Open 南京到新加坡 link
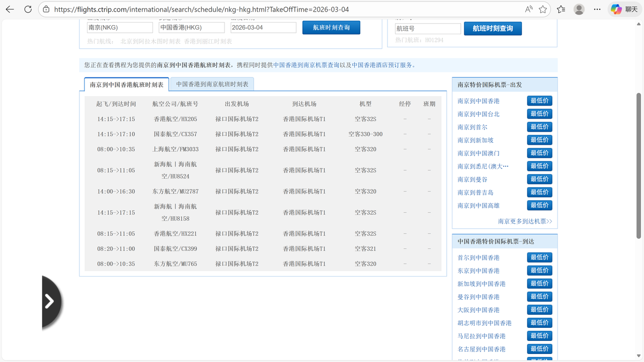Image resolution: width=644 pixels, height=362 pixels. [475, 140]
